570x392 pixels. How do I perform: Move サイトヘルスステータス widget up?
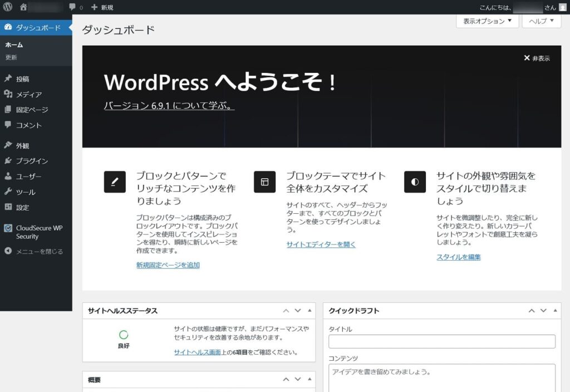tap(286, 311)
